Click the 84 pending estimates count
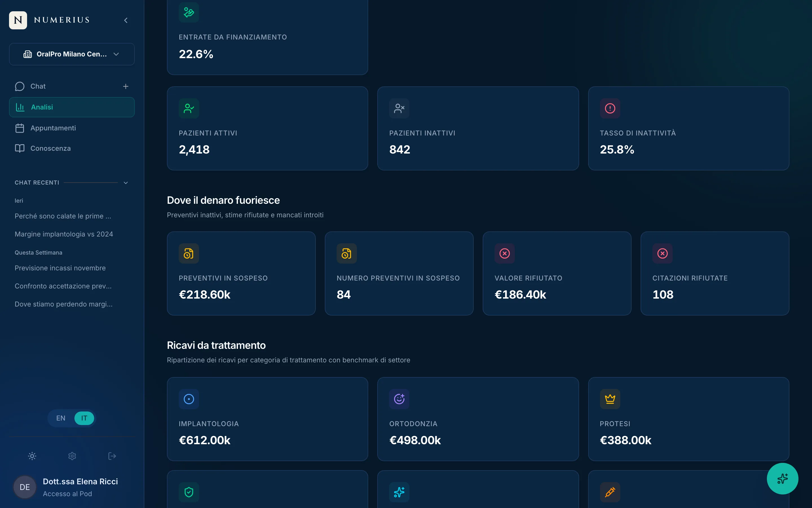 (344, 295)
